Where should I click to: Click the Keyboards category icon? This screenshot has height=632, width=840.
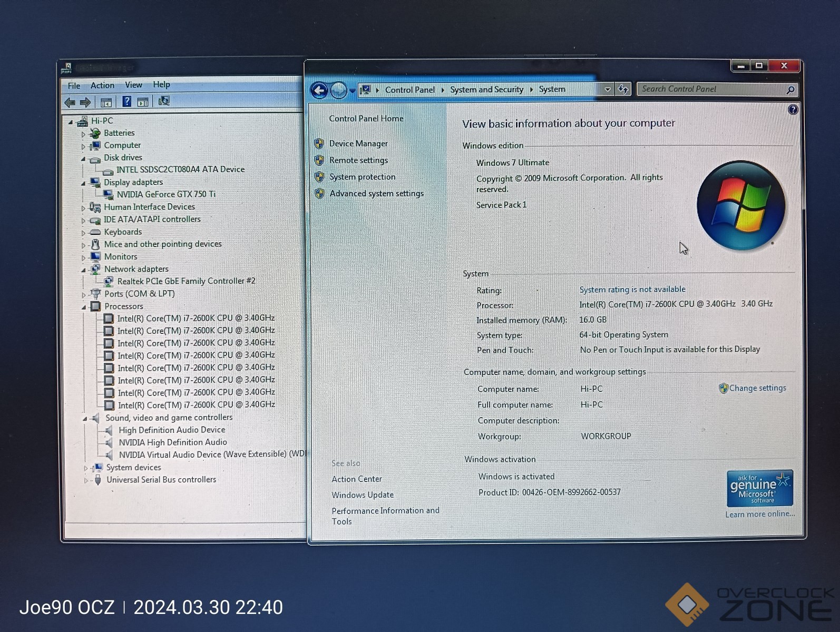tap(95, 232)
